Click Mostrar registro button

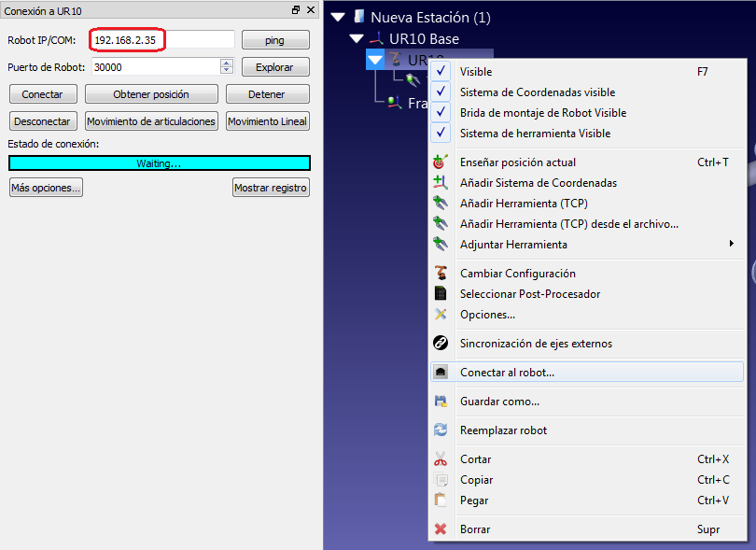(271, 187)
